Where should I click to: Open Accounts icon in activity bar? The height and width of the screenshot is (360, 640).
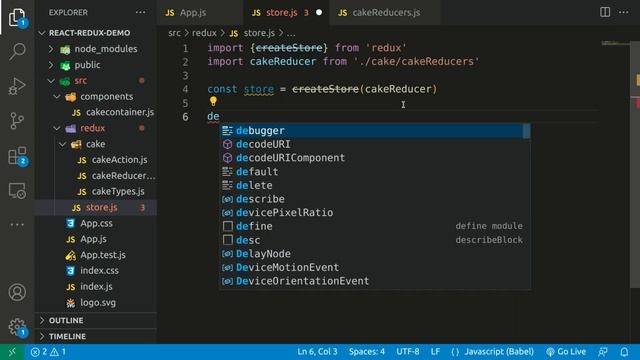coord(17,292)
